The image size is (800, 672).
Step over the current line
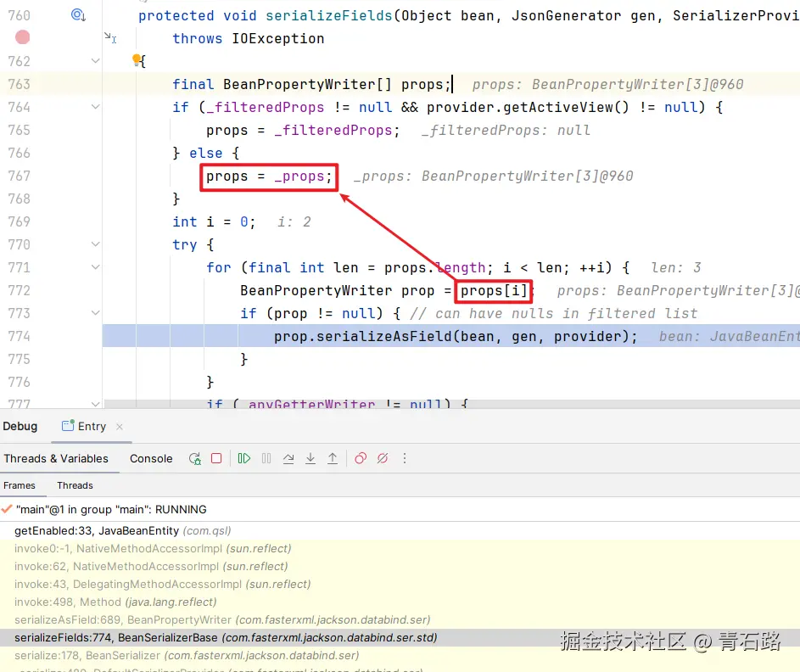288,458
